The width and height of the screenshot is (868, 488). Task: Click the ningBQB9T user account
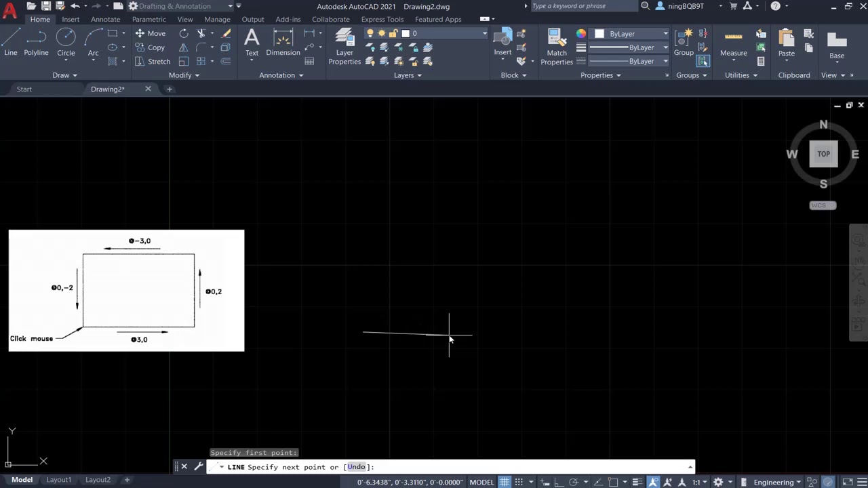click(686, 6)
